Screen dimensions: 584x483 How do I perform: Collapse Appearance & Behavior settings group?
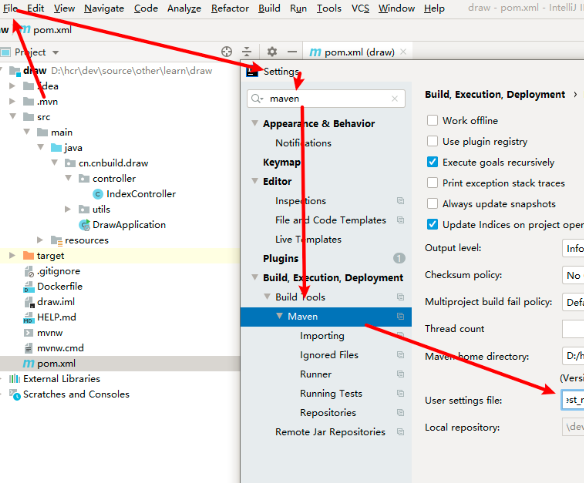(x=255, y=123)
